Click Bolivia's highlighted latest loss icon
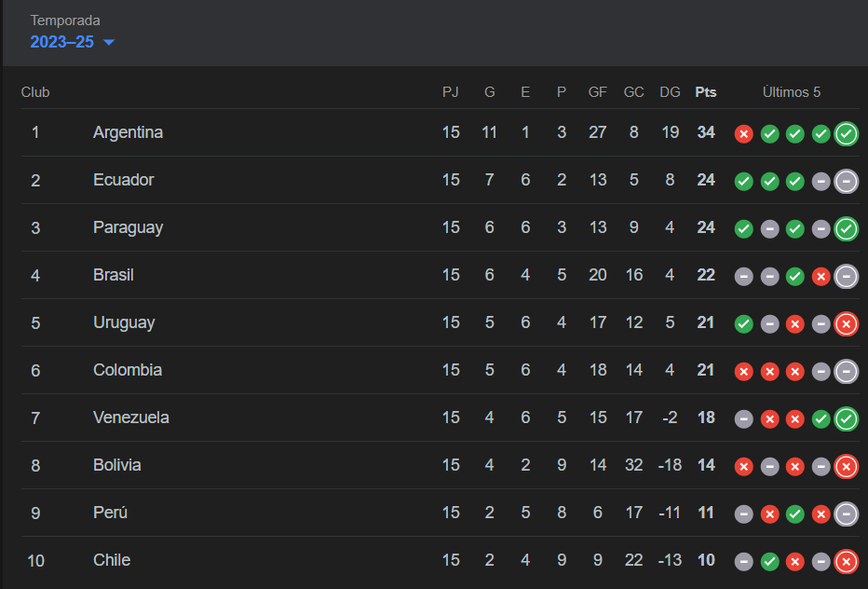The height and width of the screenshot is (589, 868). [x=847, y=467]
